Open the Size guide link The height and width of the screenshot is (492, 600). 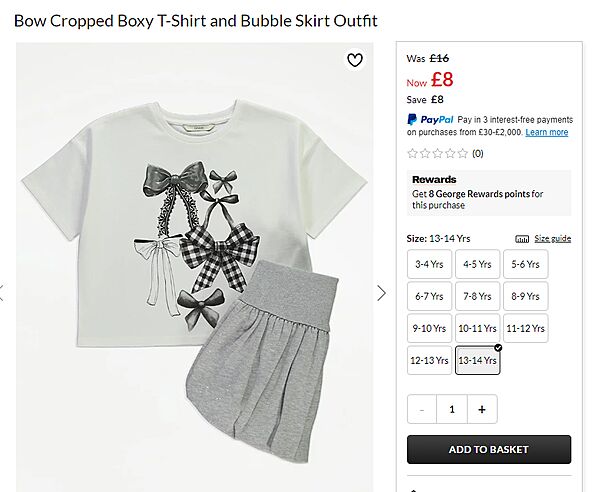click(552, 239)
